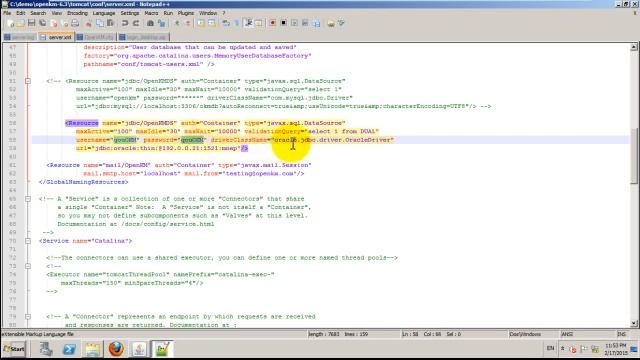Cut selection with the scissors icon

coord(89,23)
